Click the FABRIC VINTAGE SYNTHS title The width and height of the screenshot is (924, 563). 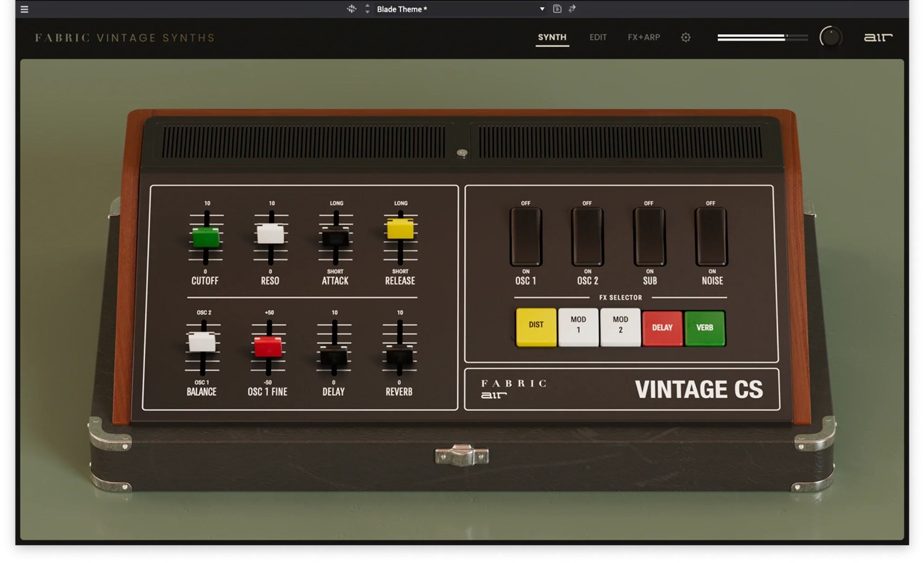tap(125, 38)
